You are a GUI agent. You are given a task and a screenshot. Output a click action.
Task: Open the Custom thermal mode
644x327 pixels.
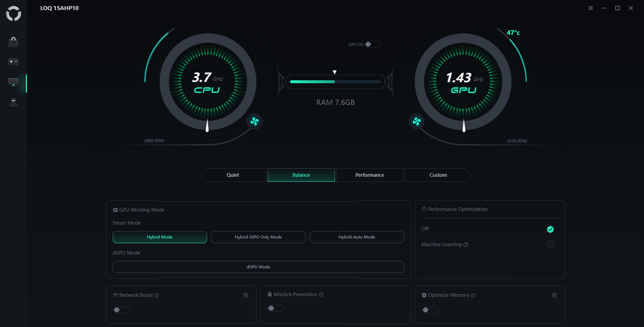(x=438, y=175)
